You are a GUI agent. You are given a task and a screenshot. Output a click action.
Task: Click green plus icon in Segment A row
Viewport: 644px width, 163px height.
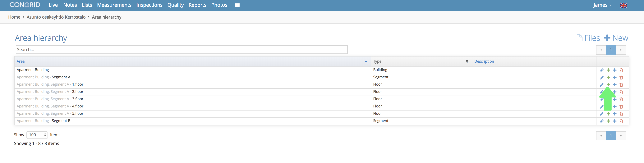pos(608,78)
